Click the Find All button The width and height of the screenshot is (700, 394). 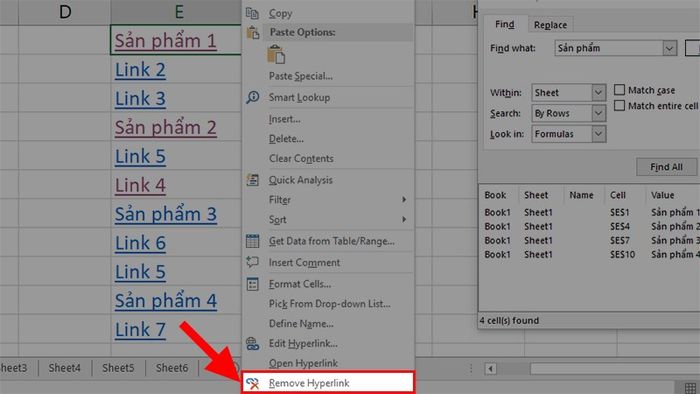(x=666, y=167)
